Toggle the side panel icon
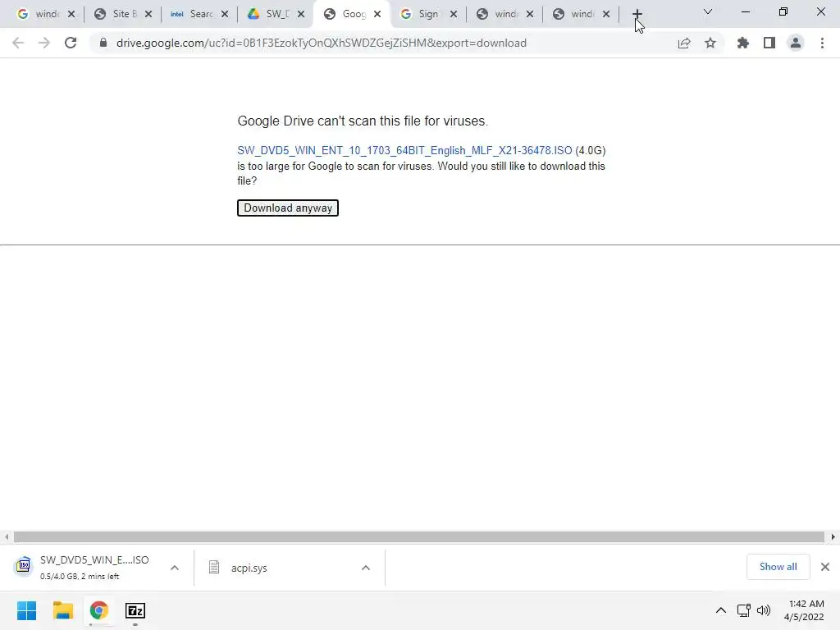Viewport: 840px width, 630px height. 769,43
